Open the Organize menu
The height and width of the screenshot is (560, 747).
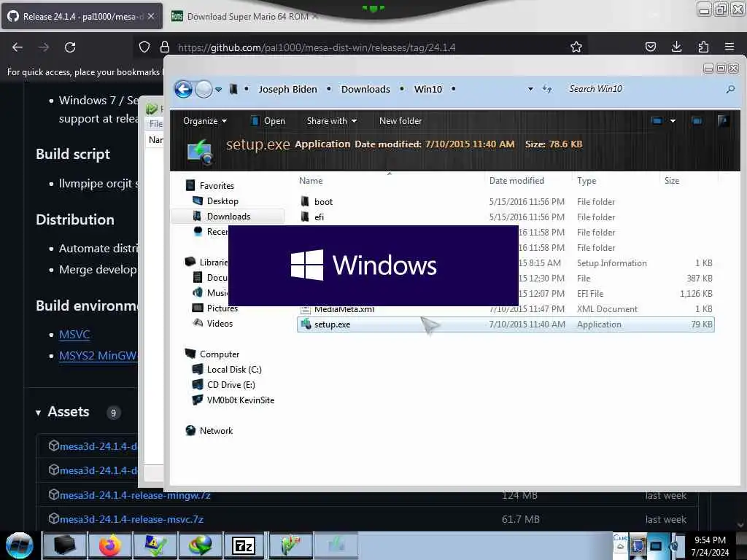tap(205, 121)
